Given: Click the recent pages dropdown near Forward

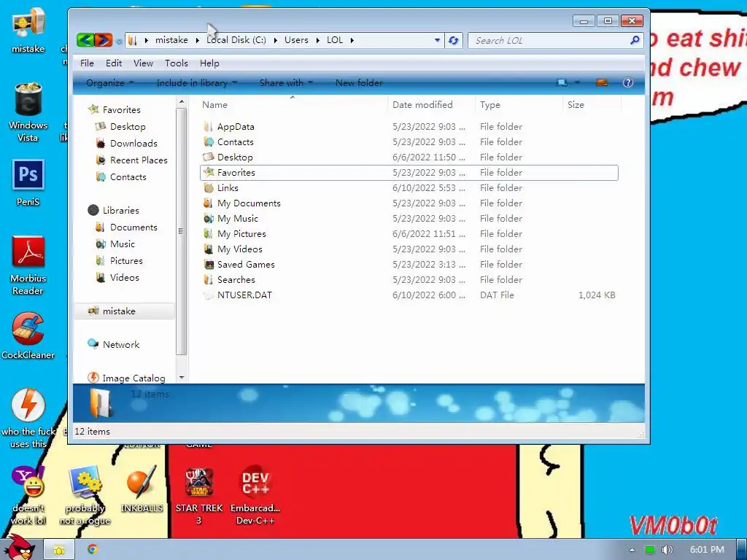Looking at the screenshot, I should (119, 41).
